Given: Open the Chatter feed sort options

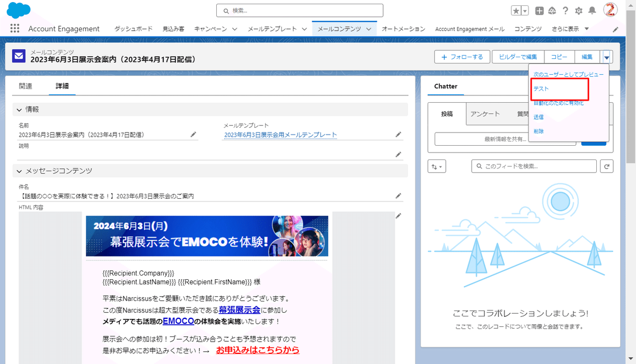Looking at the screenshot, I should (x=437, y=166).
